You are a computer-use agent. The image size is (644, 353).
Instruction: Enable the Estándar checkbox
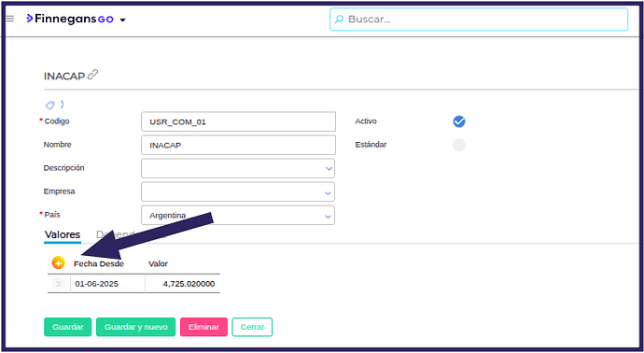(459, 145)
